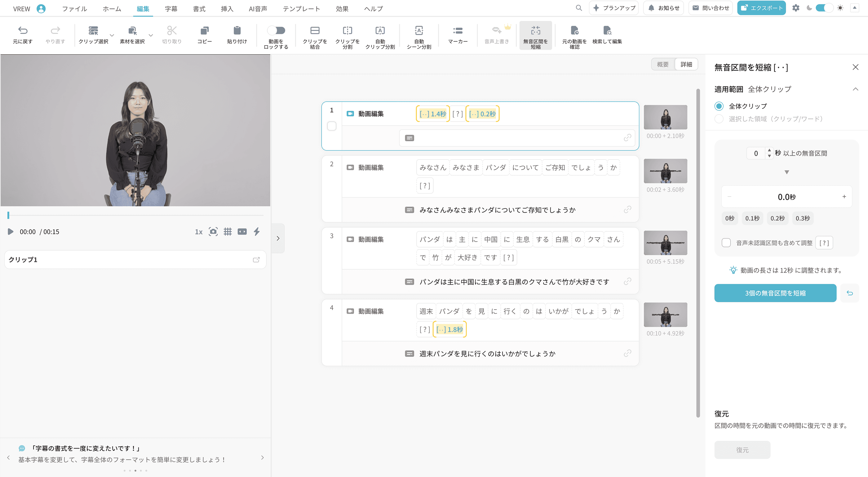Enable 音声未認識区間も含めて調整 checkbox

coord(726,243)
